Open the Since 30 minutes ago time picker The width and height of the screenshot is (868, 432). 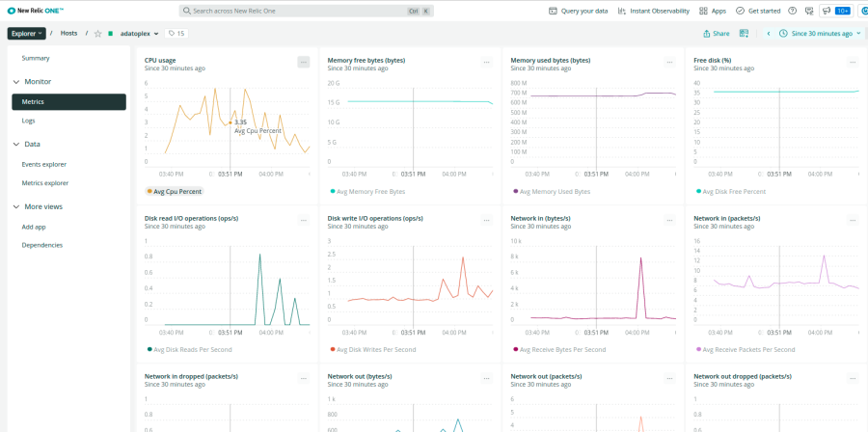pyautogui.click(x=821, y=33)
